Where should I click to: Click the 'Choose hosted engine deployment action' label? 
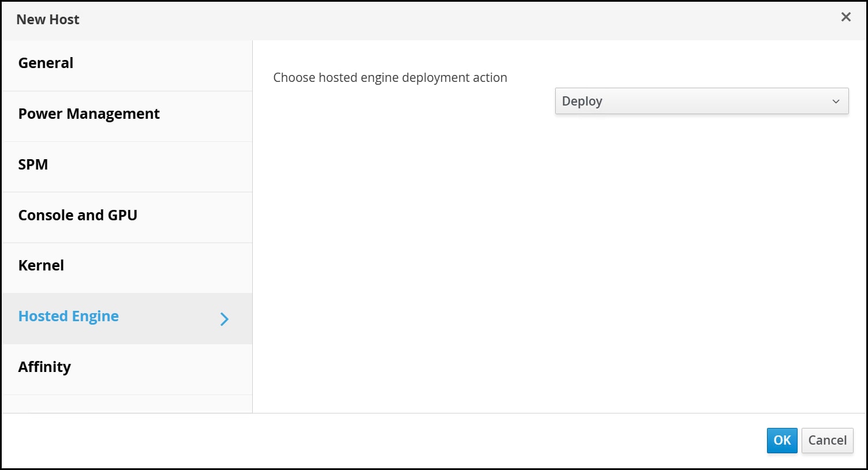[390, 78]
